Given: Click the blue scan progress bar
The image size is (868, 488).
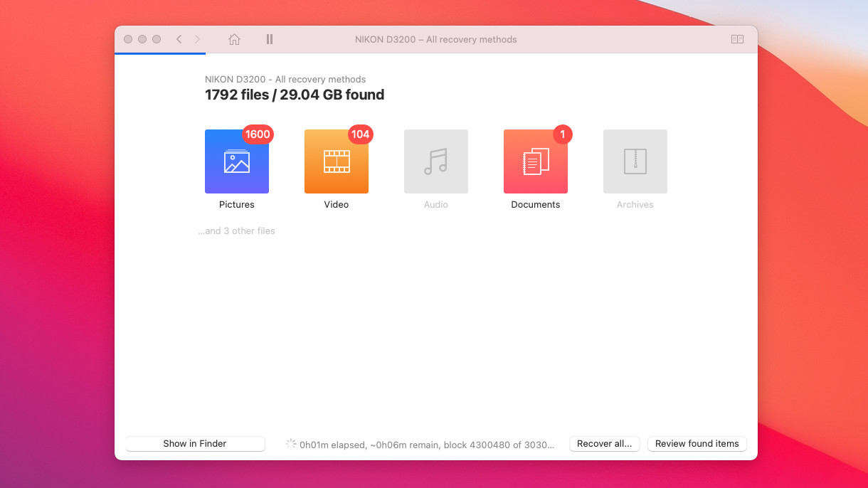Looking at the screenshot, I should 160,53.
